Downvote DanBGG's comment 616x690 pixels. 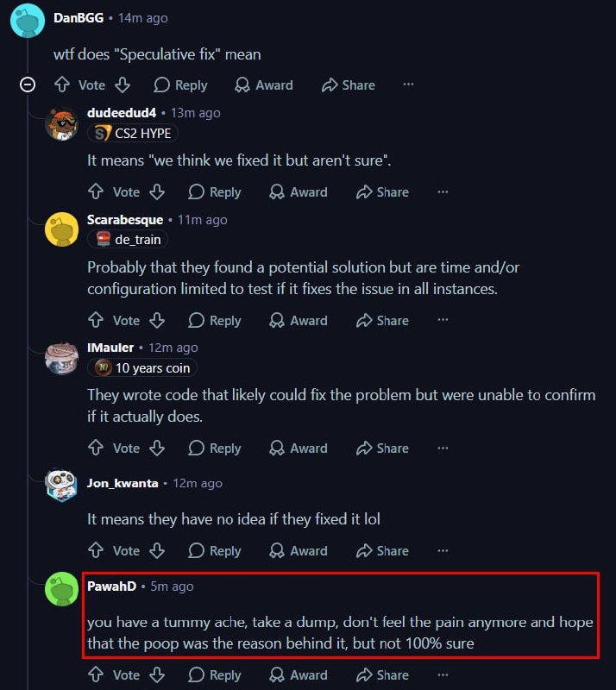point(123,85)
